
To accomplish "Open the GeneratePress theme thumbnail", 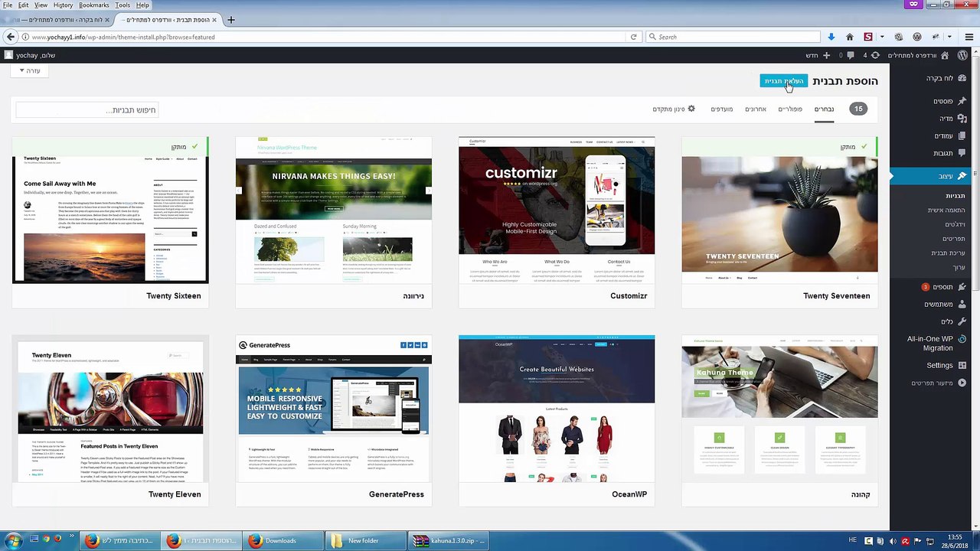I will (334, 409).
